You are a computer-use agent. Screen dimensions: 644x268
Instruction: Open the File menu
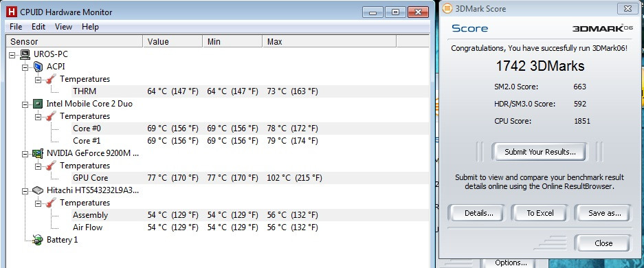pyautogui.click(x=16, y=27)
